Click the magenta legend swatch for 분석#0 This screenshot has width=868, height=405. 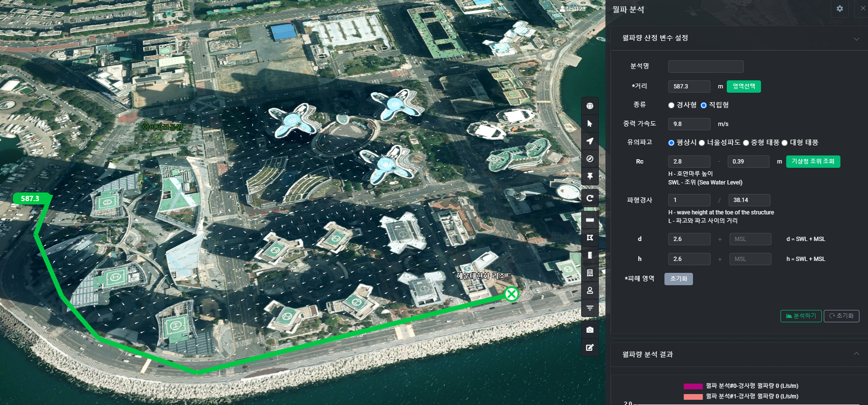[x=693, y=386]
